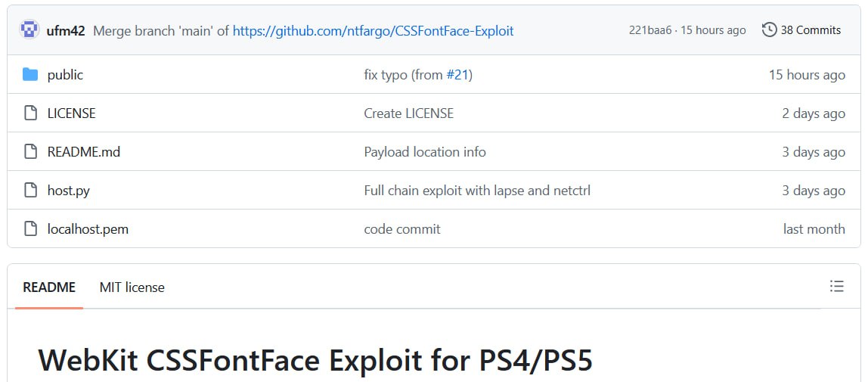Click the 'WebKit CSSFontFace Exploit for PS4/PS5' heading
This screenshot has width=868, height=382.
[x=315, y=360]
